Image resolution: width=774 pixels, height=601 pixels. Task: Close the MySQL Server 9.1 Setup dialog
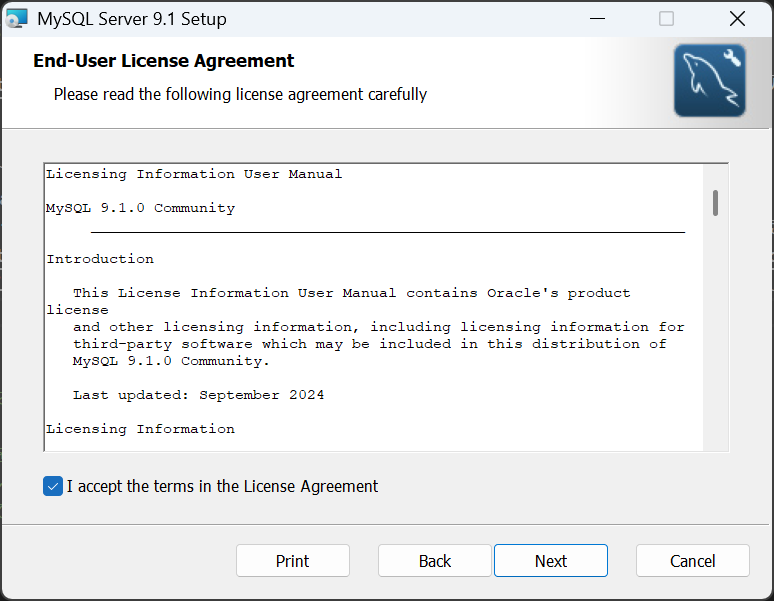pos(737,18)
